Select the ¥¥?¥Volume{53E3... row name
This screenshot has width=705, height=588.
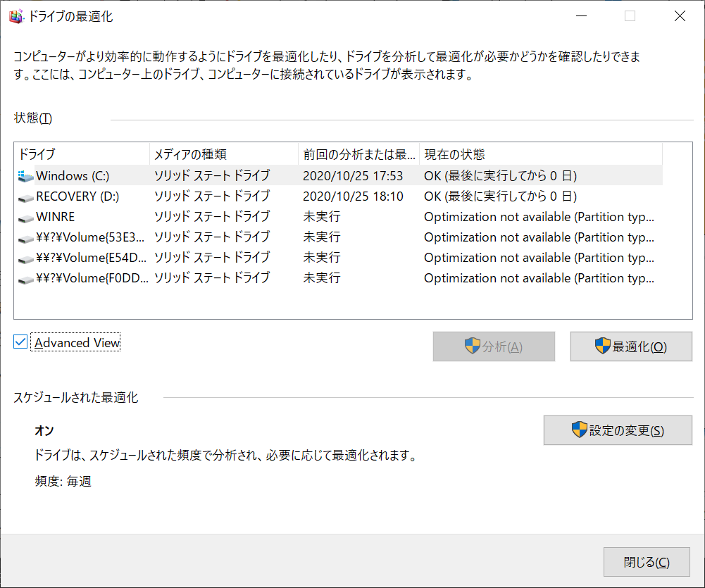point(92,237)
